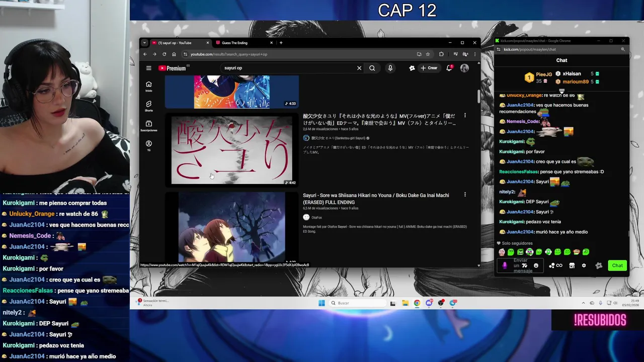This screenshot has height=362, width=644.
Task: Open YouTube Crear button
Action: point(429,68)
